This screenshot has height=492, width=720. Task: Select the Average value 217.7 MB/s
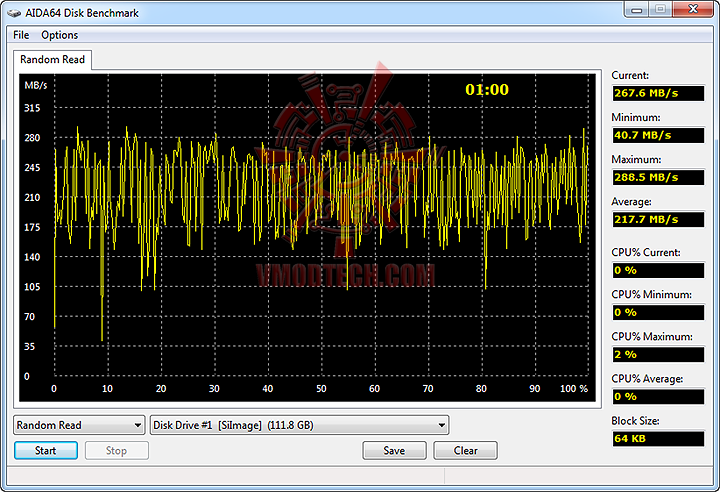point(658,220)
